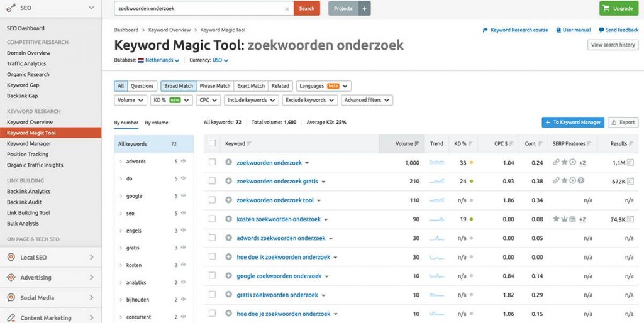Open SERP results icon for 1,1M row
Screen dimensions: 644x323
(630, 163)
